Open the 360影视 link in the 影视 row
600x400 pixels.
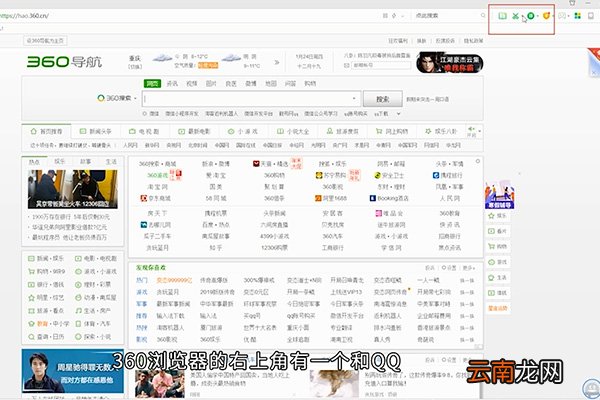tap(167, 340)
